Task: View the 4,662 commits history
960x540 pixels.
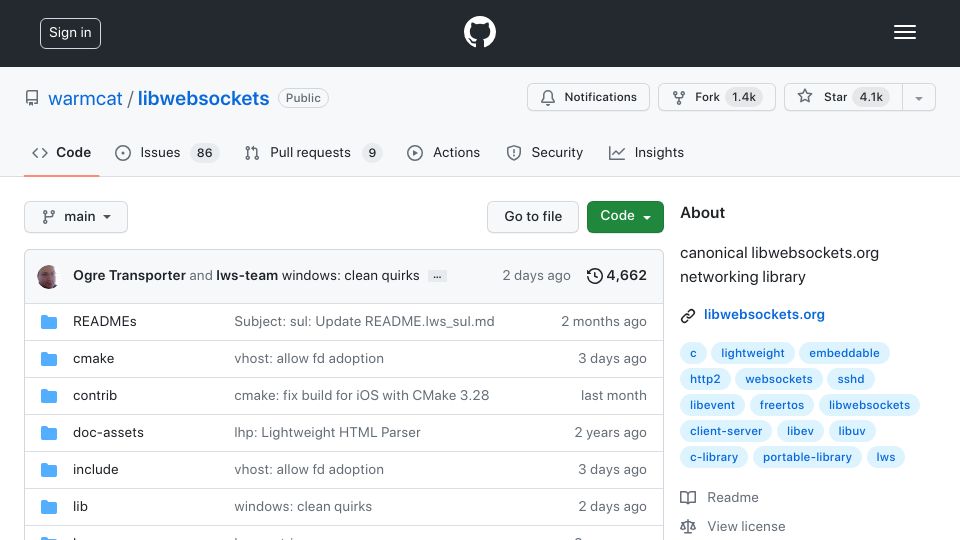Action: pyautogui.click(x=617, y=276)
